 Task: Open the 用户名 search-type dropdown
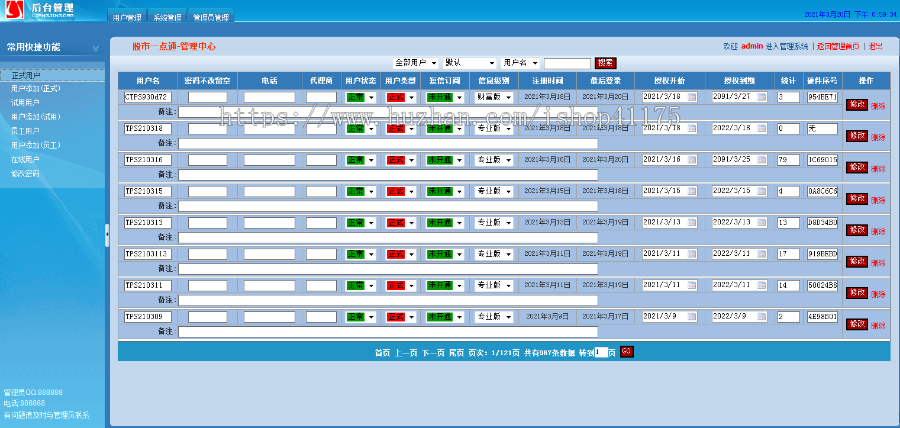525,62
